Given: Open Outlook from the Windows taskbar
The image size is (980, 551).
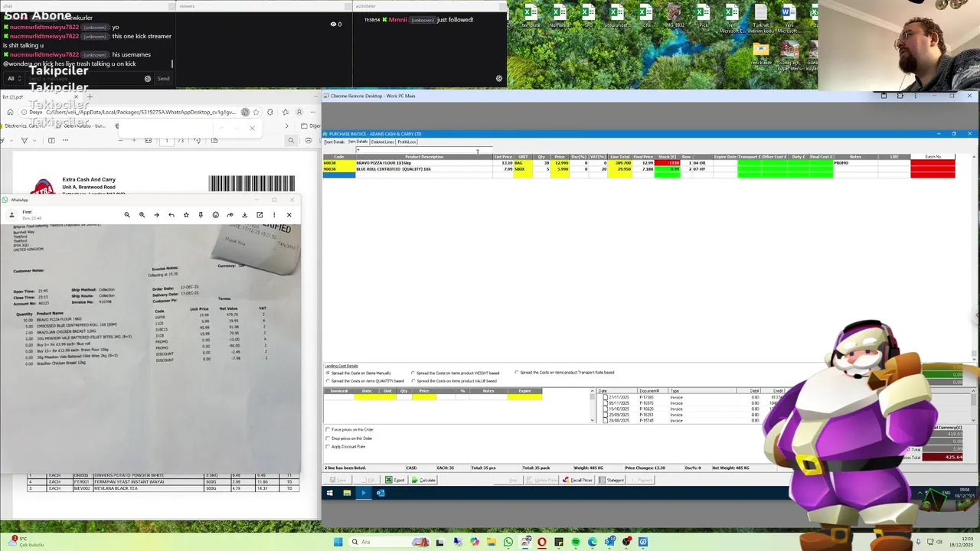Looking at the screenshot, I should (609, 542).
